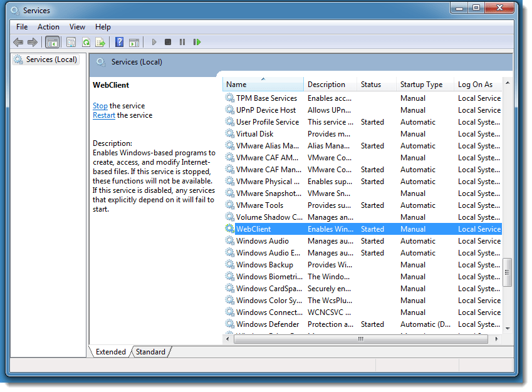Open Properties from the toolbar icon
The image size is (532, 392).
71,42
